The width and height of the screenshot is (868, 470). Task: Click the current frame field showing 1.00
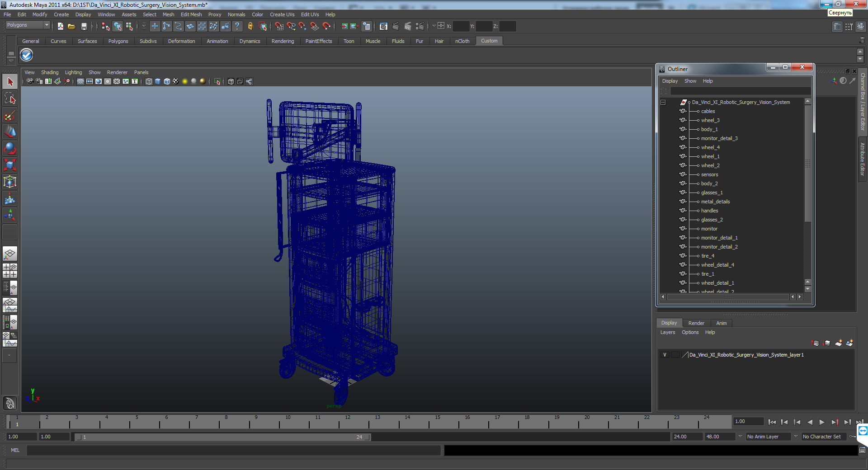pyautogui.click(x=749, y=422)
